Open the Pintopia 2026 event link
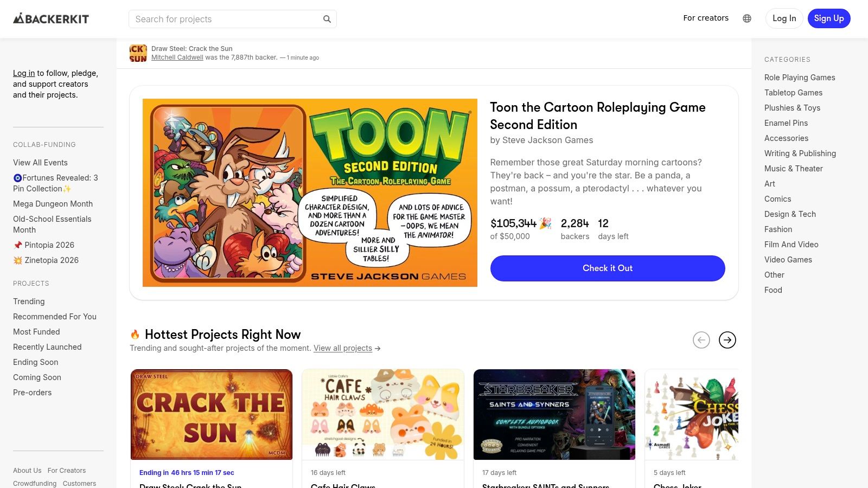Screen dimensions: 868x488 coord(49,245)
